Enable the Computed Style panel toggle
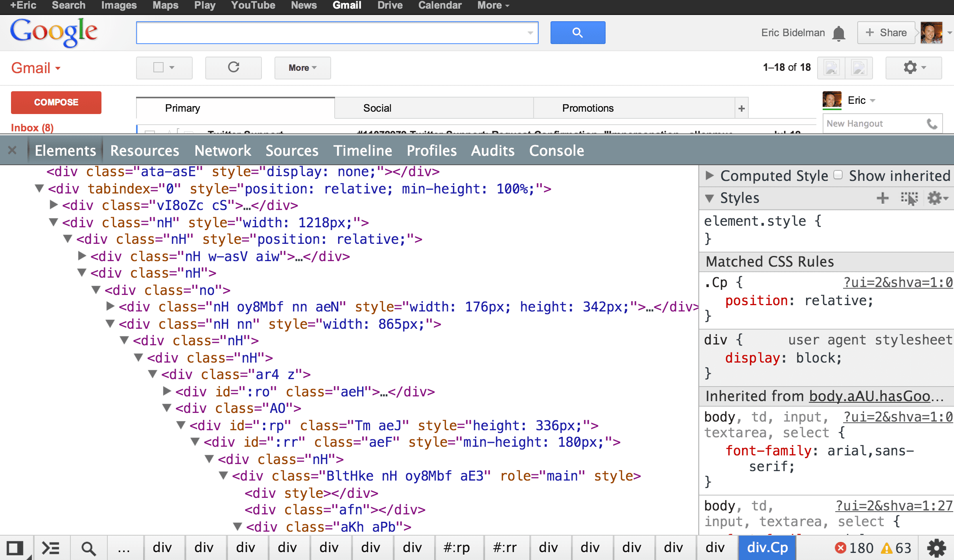Screen dimensions: 954x560 [712, 177]
